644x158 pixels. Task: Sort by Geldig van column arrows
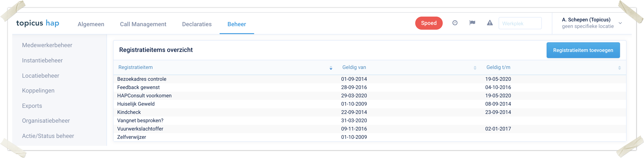pos(475,68)
